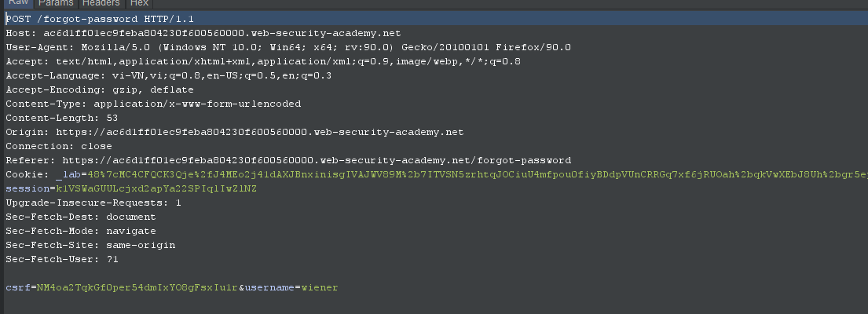This screenshot has height=314, width=868.
Task: Open the Params tab
Action: (x=55, y=3)
